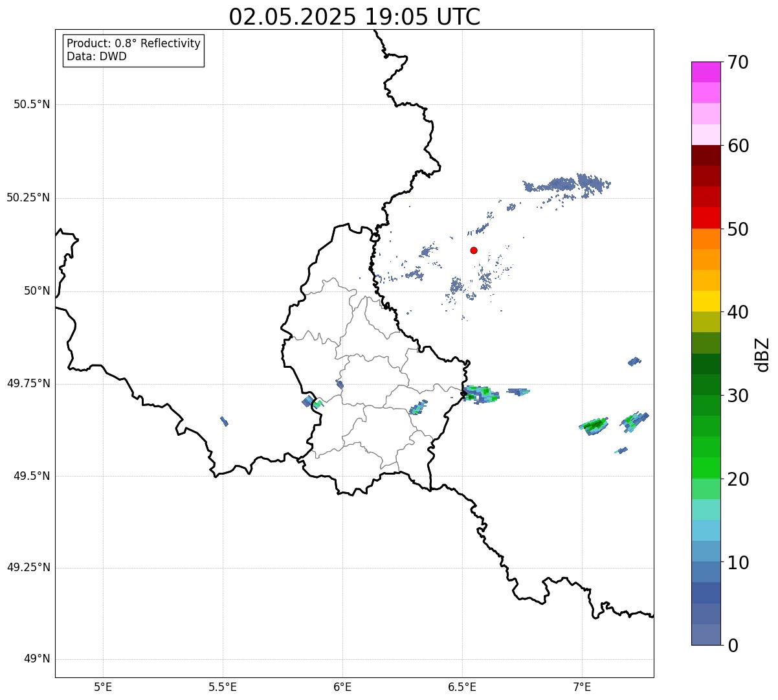Click the large echo band near 50.25°N 7°E

[x=568, y=185]
